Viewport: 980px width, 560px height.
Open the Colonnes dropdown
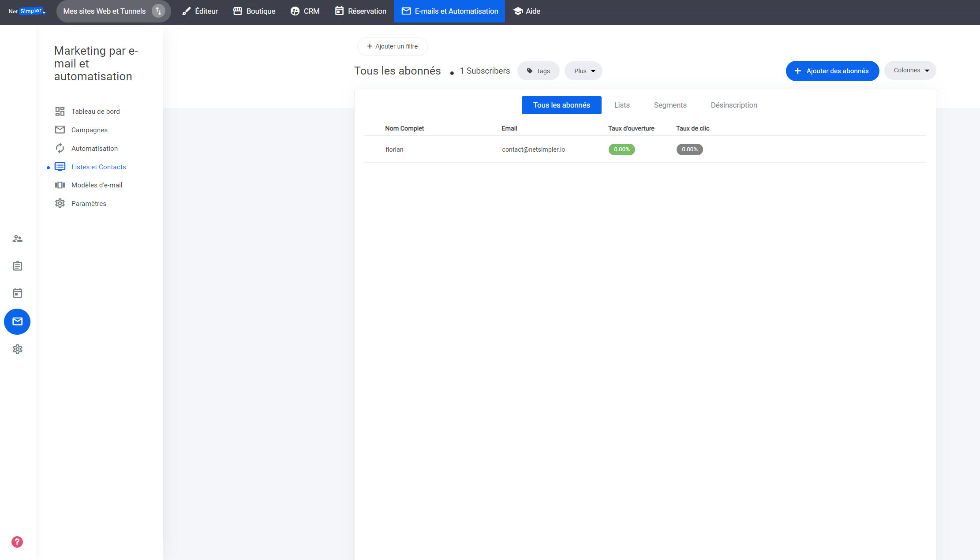(910, 71)
